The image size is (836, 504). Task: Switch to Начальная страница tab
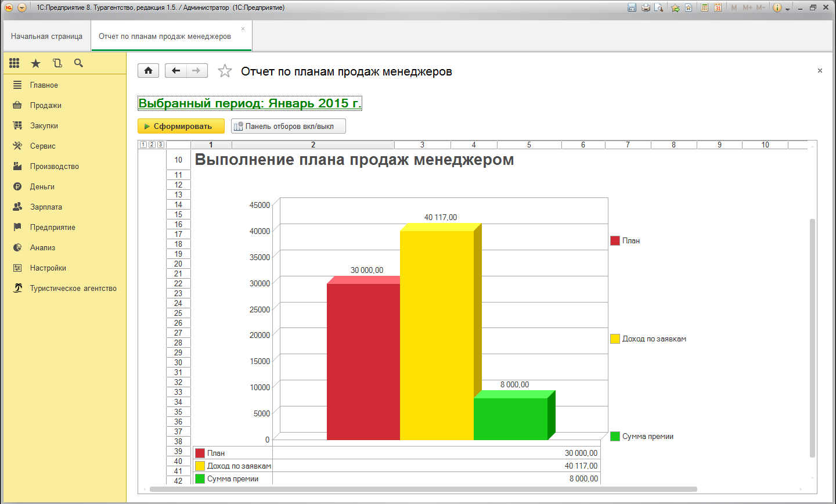click(46, 36)
